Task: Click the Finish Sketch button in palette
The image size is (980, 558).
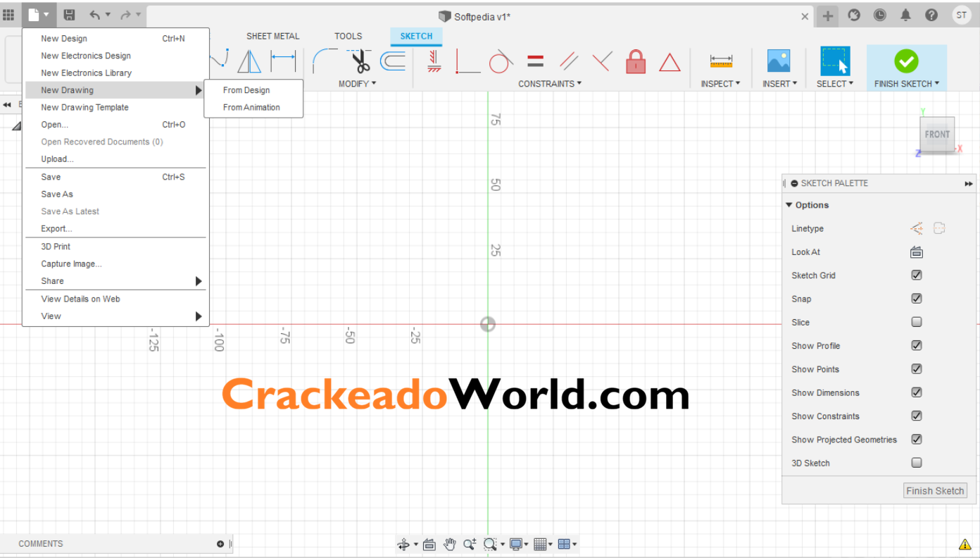Action: coord(935,491)
